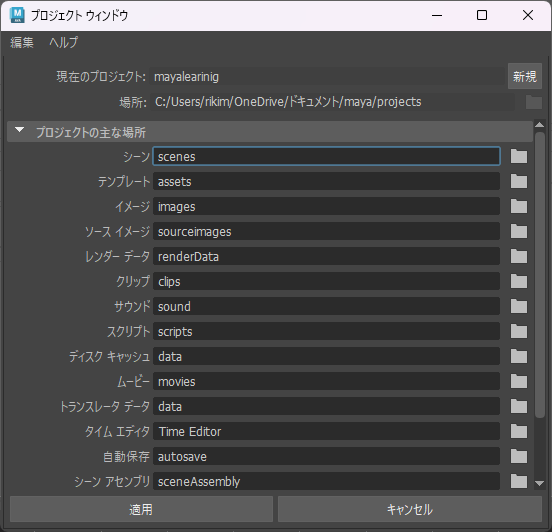Image resolution: width=552 pixels, height=532 pixels.
Task: Click scrollbar up arrow
Action: 539,125
